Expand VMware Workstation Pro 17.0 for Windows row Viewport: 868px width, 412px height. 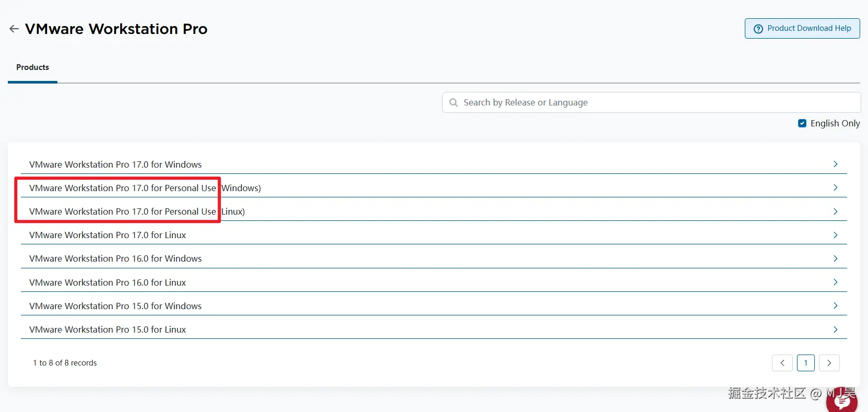[434, 164]
